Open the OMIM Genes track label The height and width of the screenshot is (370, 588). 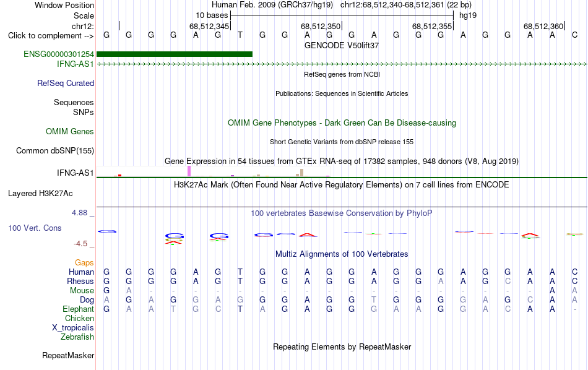click(x=70, y=132)
